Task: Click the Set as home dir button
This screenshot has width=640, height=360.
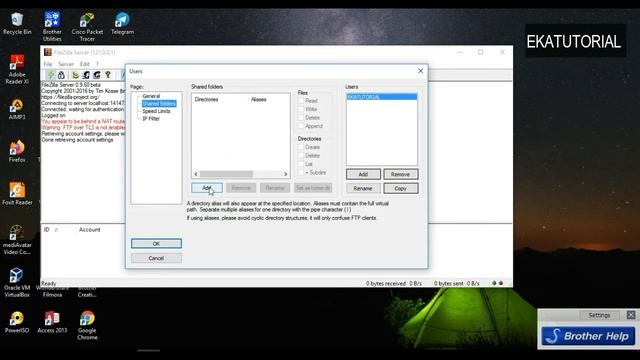Action: tap(313, 188)
